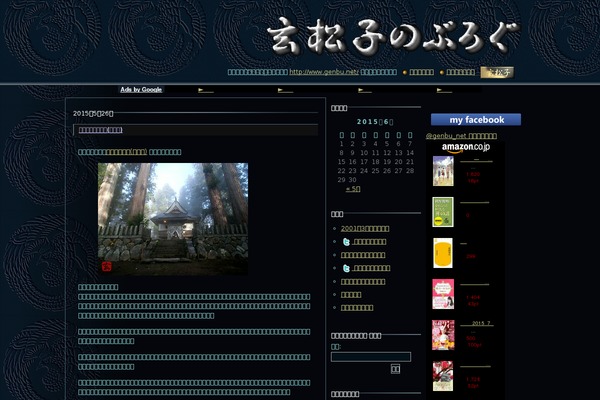600x400 pixels.
Task: Click the my facebook button
Action: click(476, 119)
